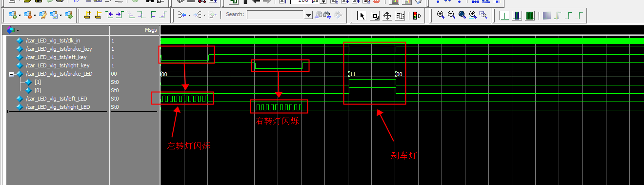
Task: Collapse the brake_LED signal tree node
Action: tap(11, 74)
